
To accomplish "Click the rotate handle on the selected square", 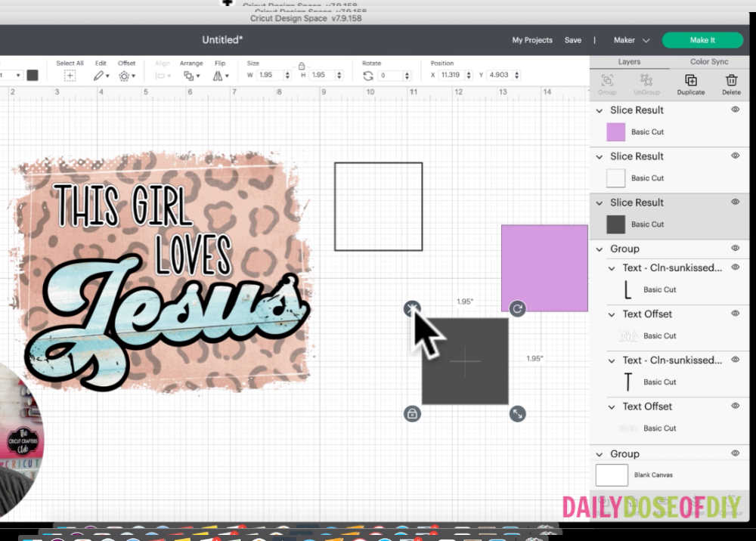I will pyautogui.click(x=517, y=308).
